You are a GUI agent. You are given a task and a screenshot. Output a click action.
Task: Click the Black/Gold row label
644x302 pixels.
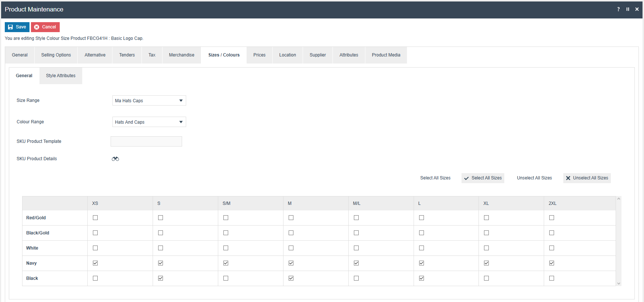tap(38, 233)
